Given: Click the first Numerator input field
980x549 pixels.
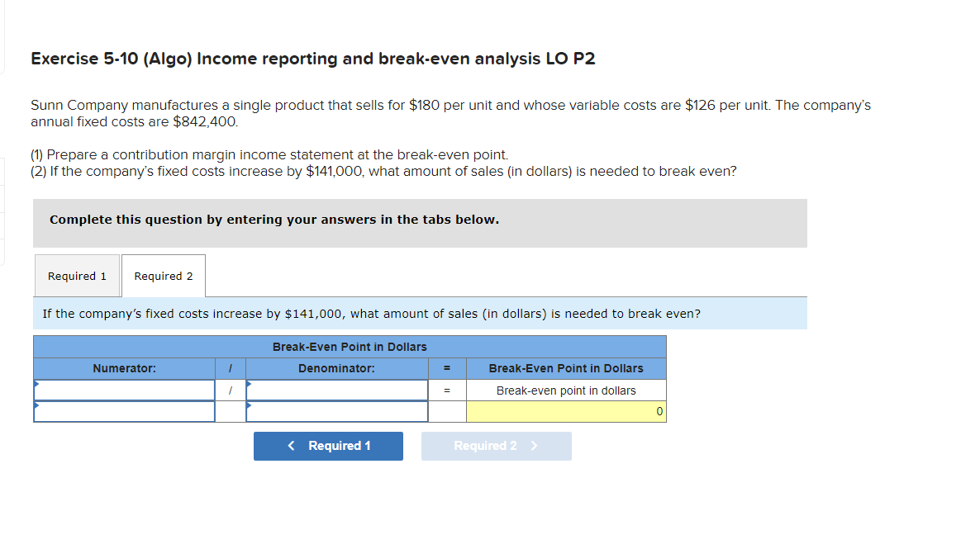Looking at the screenshot, I should coord(124,389).
